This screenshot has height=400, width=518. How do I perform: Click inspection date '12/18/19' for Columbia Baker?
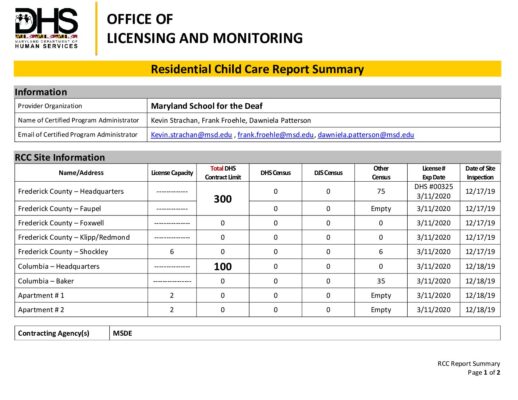click(x=480, y=281)
